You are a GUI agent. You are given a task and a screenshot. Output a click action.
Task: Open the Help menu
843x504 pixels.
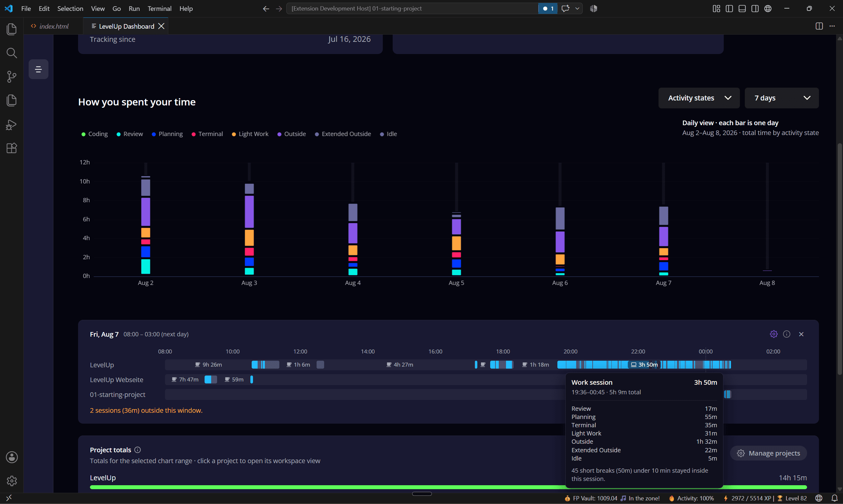point(186,9)
